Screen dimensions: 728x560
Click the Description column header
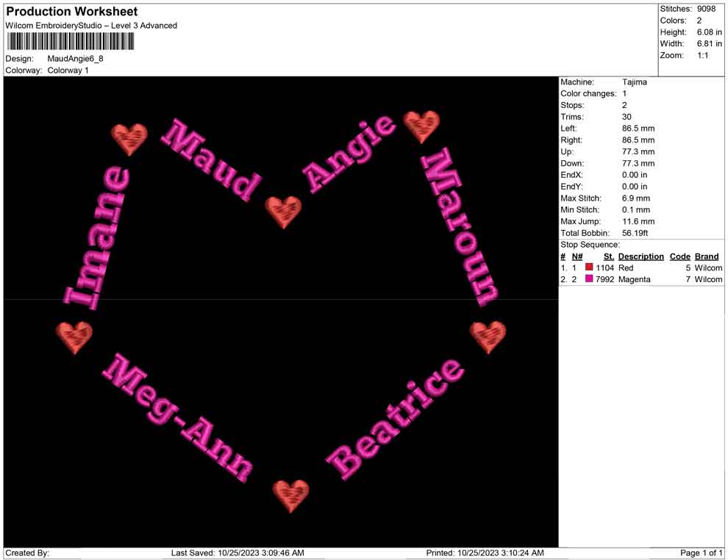(x=640, y=256)
